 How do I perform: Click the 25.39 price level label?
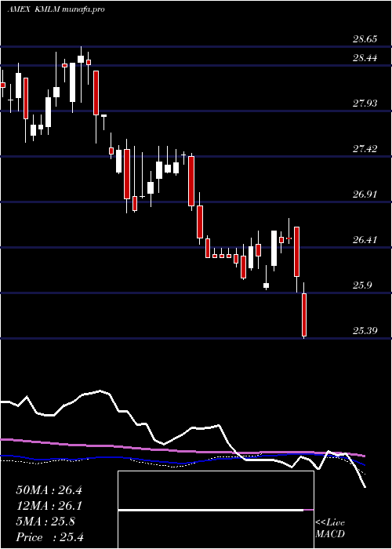point(365,330)
